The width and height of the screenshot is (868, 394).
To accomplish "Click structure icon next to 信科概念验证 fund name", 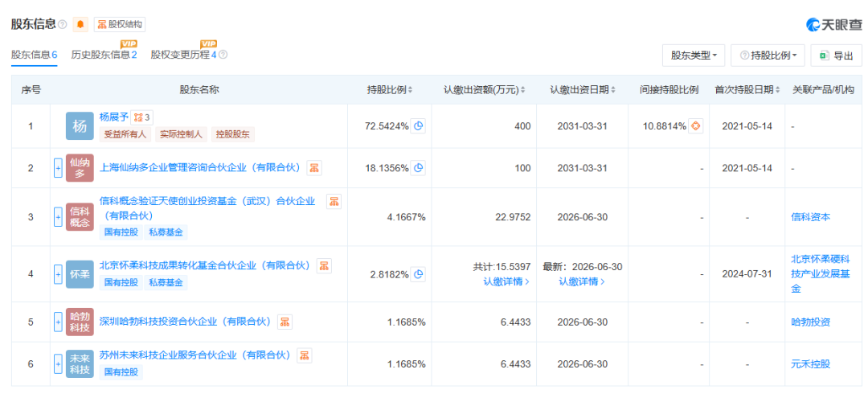I will click(x=334, y=202).
